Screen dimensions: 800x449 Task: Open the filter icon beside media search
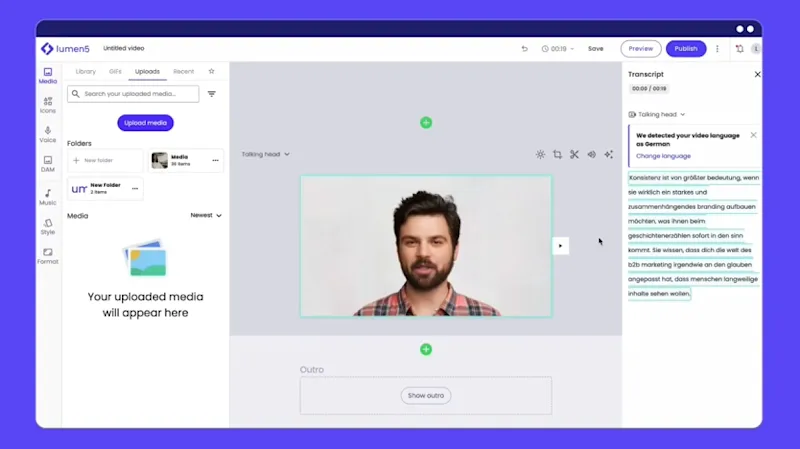coord(212,94)
